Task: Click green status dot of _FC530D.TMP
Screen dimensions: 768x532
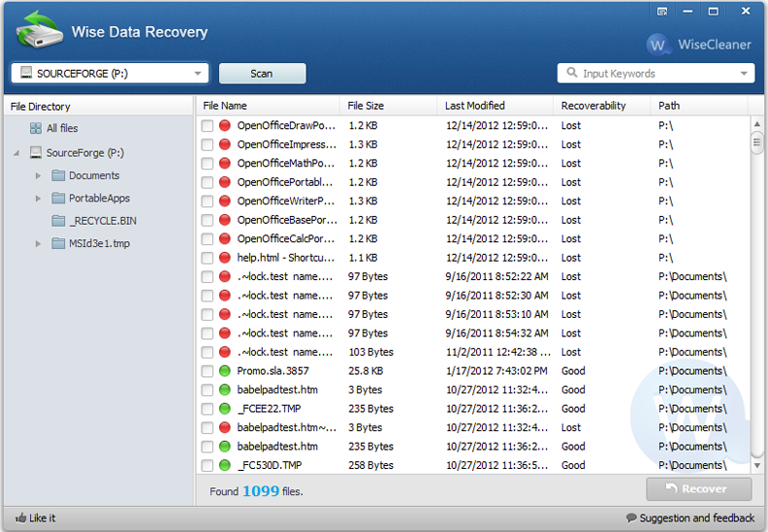Action: click(225, 465)
